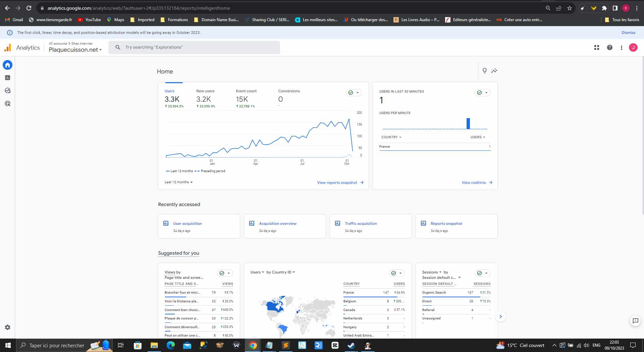Viewport: 644px width, 352px height.
Task: Open Chrome zoom magnifier icon
Action: tap(548, 8)
